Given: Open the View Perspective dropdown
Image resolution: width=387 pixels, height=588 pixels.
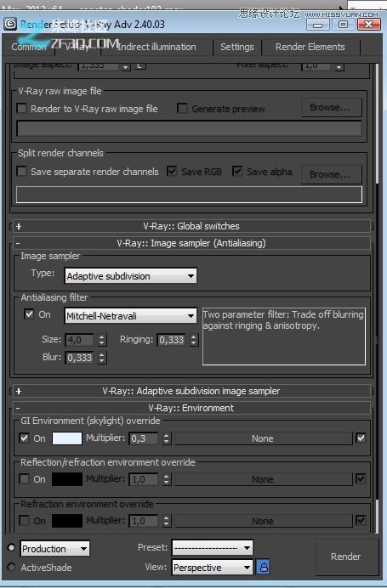Looking at the screenshot, I should pos(212,568).
